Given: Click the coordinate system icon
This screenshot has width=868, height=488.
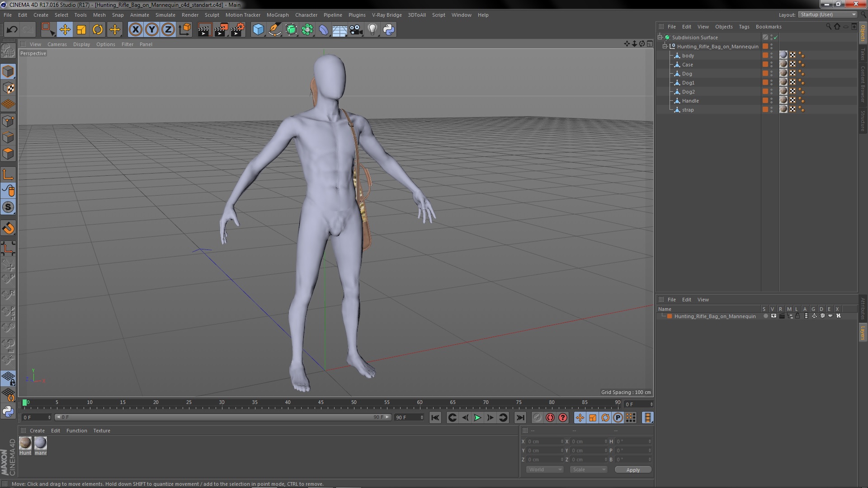Looking at the screenshot, I should point(185,30).
